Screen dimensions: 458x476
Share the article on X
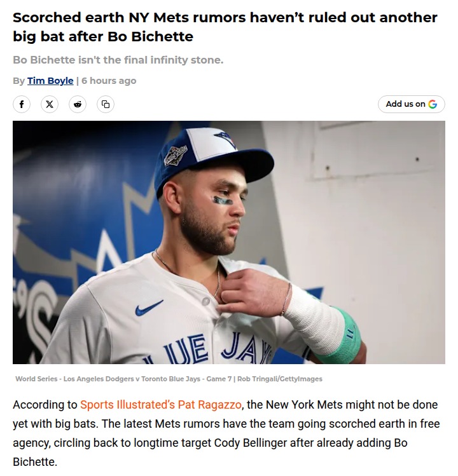pos(50,104)
